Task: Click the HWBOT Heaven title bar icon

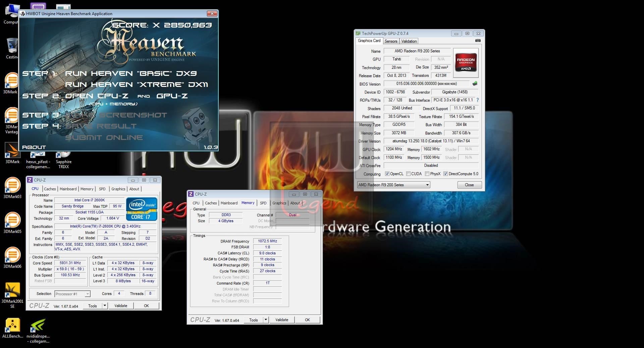Action: point(22,13)
